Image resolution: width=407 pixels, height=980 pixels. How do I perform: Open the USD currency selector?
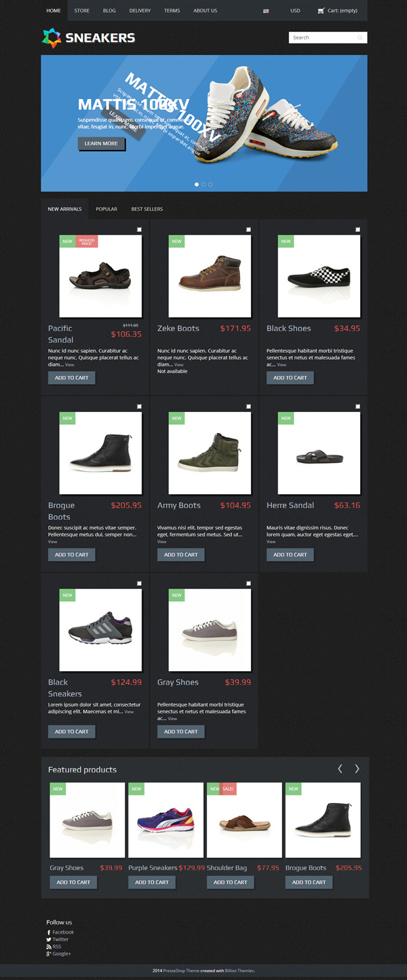[295, 11]
